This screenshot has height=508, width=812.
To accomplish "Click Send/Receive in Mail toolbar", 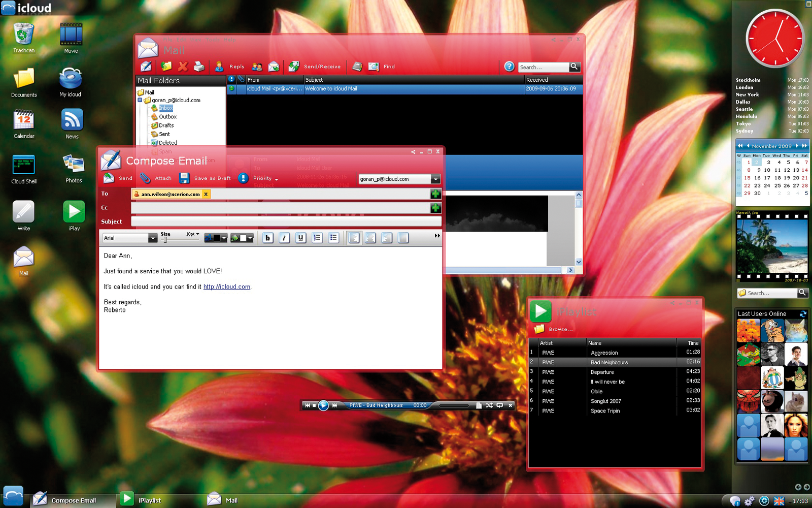I will (315, 67).
